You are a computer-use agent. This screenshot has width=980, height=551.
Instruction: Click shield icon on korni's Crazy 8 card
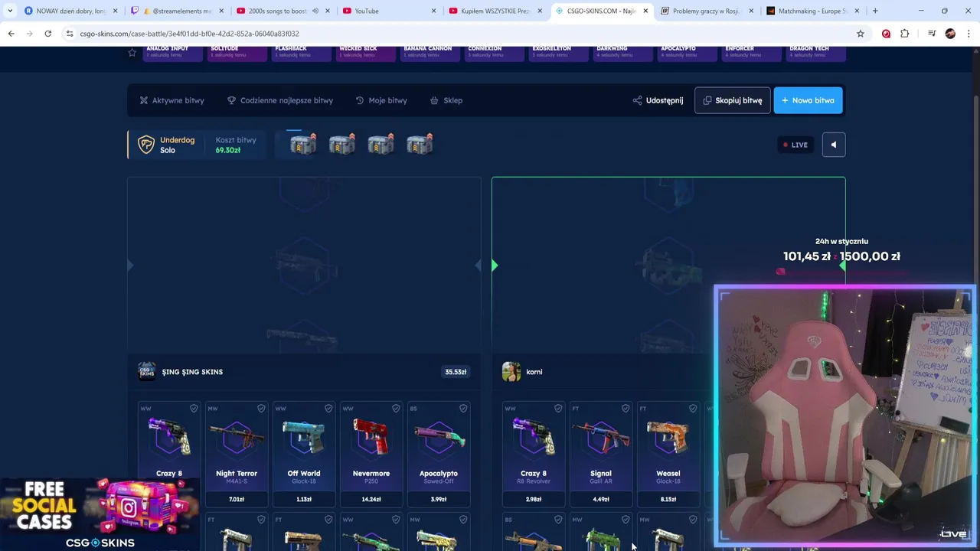558,409
